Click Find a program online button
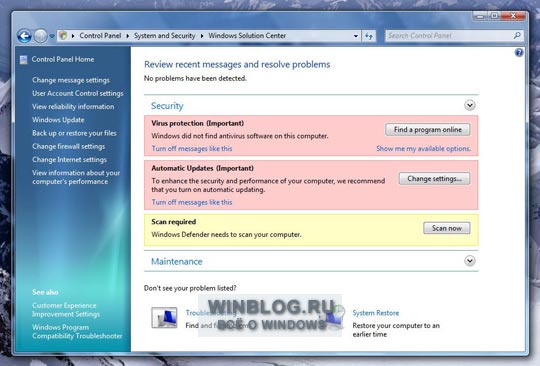The width and height of the screenshot is (540, 366). [x=428, y=129]
